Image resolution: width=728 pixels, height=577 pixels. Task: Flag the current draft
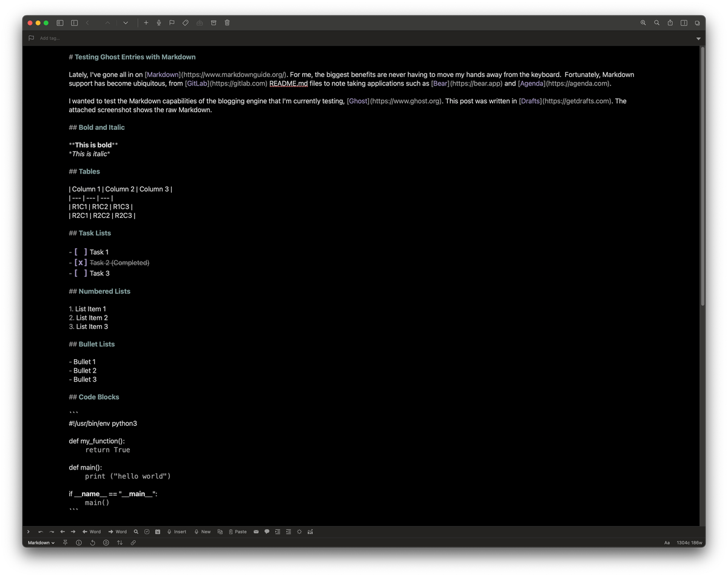point(172,22)
